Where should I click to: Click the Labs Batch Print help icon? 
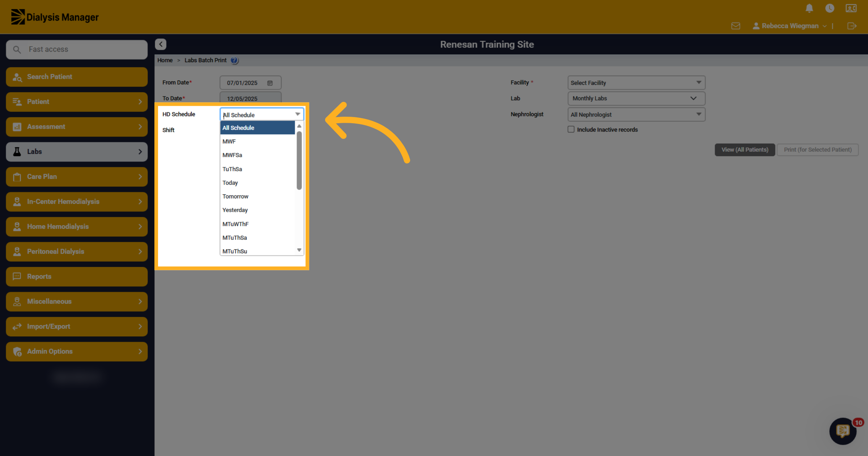234,60
